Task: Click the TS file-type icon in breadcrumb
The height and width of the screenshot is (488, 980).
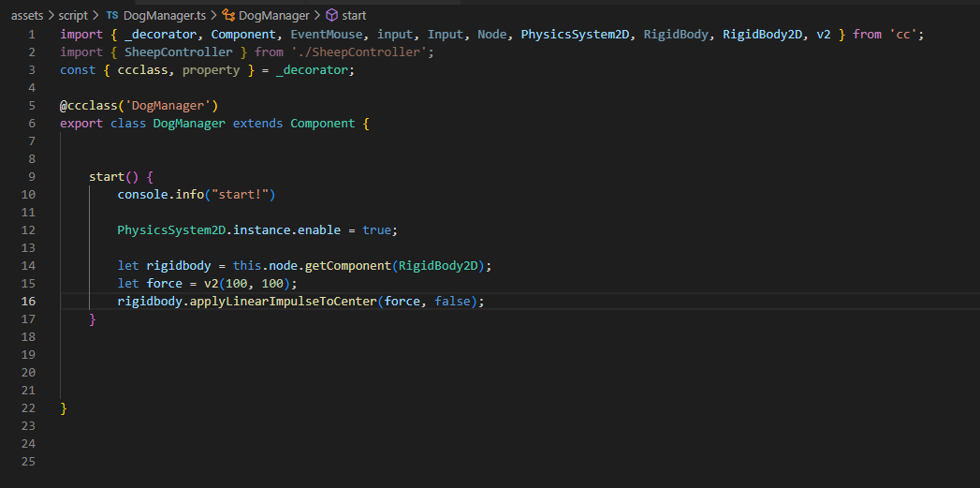Action: 112,15
